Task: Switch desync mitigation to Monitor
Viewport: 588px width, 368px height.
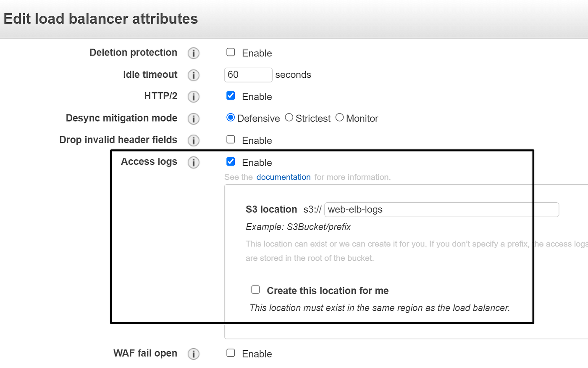Action: click(x=339, y=117)
